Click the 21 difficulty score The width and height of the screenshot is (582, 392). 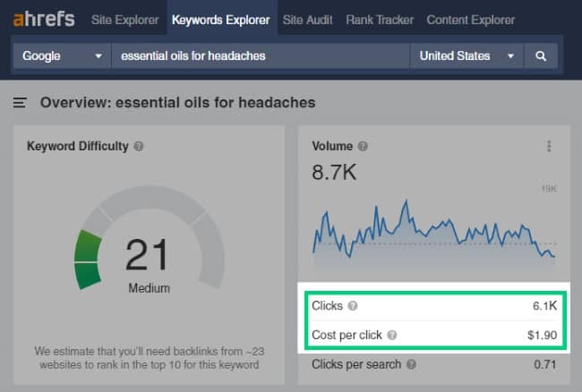coord(148,255)
